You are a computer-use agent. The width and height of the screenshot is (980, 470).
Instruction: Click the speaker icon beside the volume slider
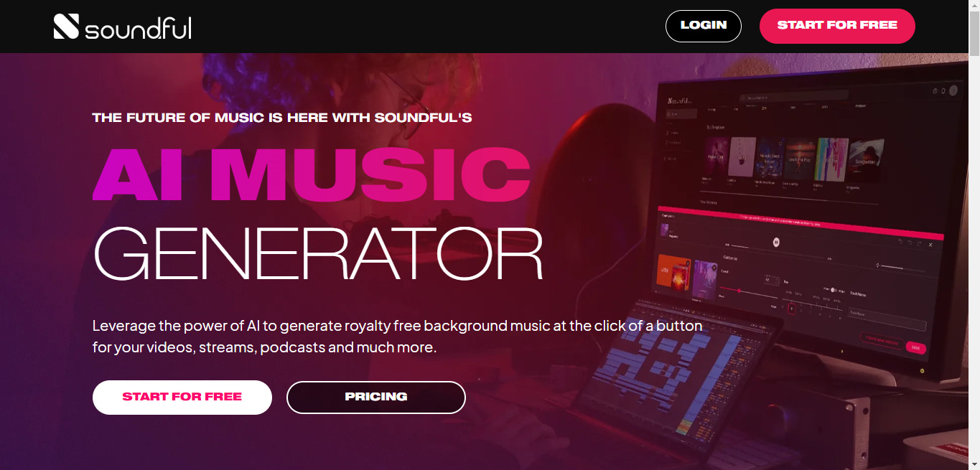tap(877, 265)
